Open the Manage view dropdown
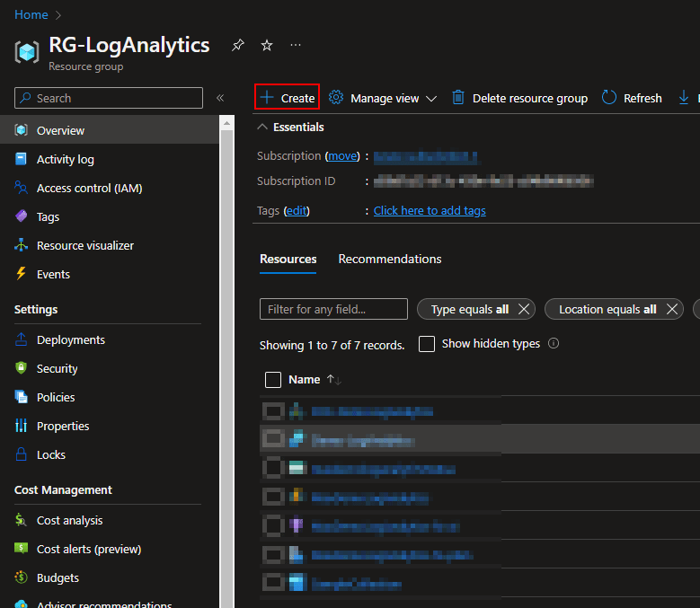The width and height of the screenshot is (700, 608). coord(383,98)
